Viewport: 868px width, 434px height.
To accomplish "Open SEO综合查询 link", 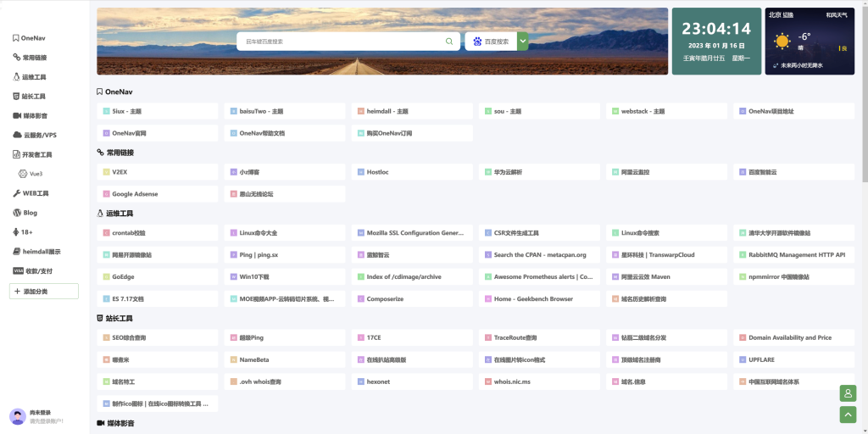I will 157,337.
